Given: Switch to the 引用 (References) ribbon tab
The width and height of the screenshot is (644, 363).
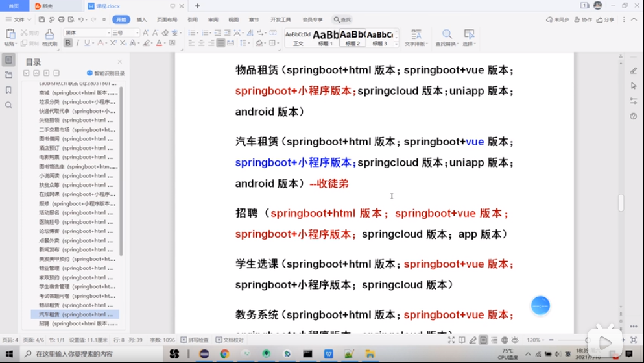Looking at the screenshot, I should 192,19.
